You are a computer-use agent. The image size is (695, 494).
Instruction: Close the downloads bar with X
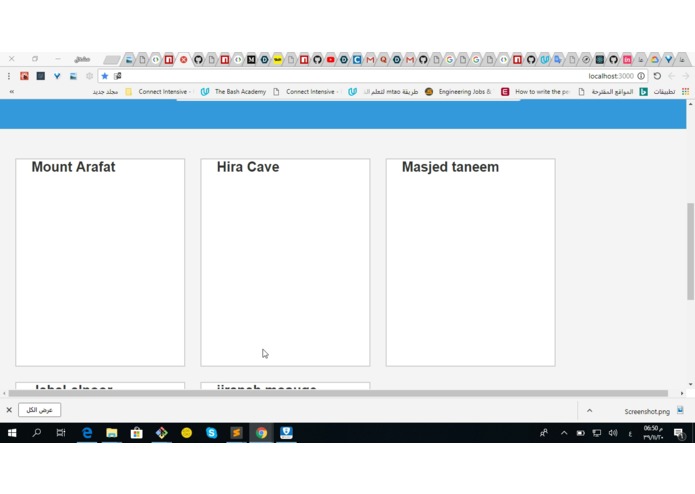9,410
